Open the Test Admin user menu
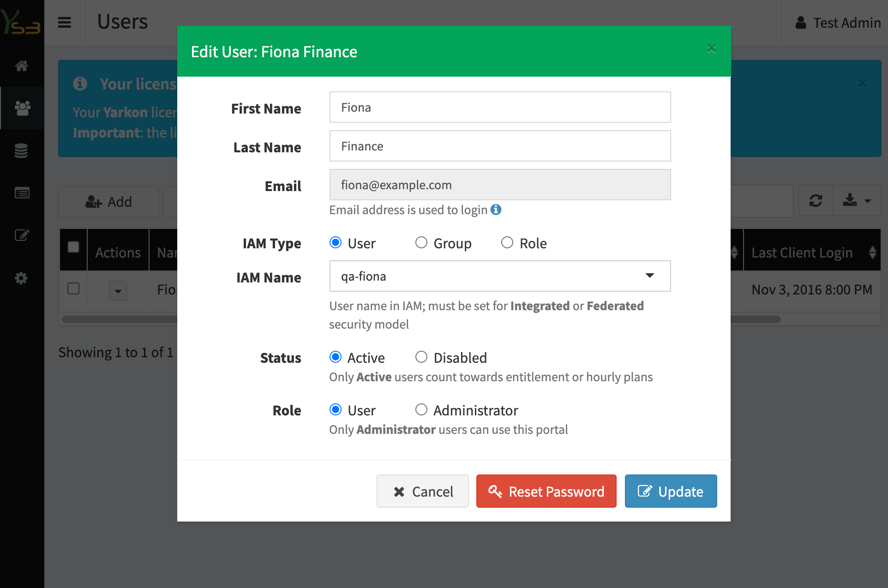The width and height of the screenshot is (888, 588). (x=838, y=23)
